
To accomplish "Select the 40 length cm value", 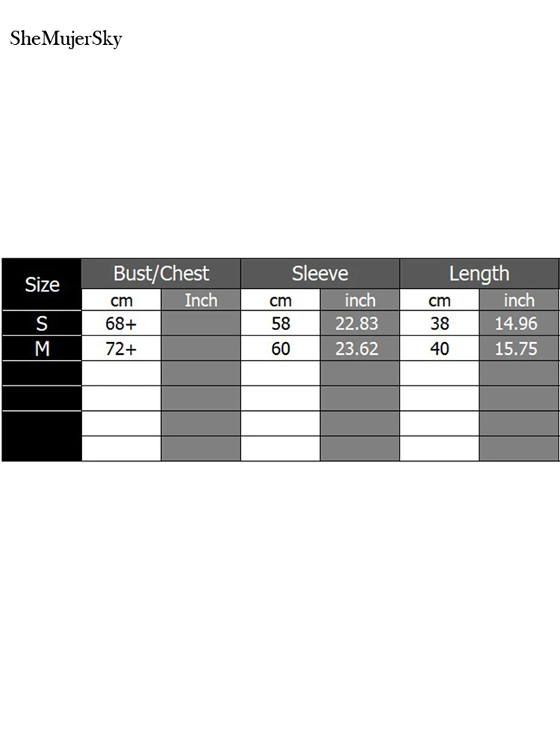I will point(439,348).
